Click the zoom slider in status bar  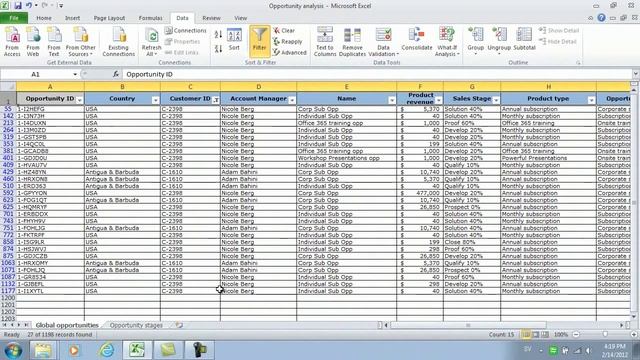point(605,334)
